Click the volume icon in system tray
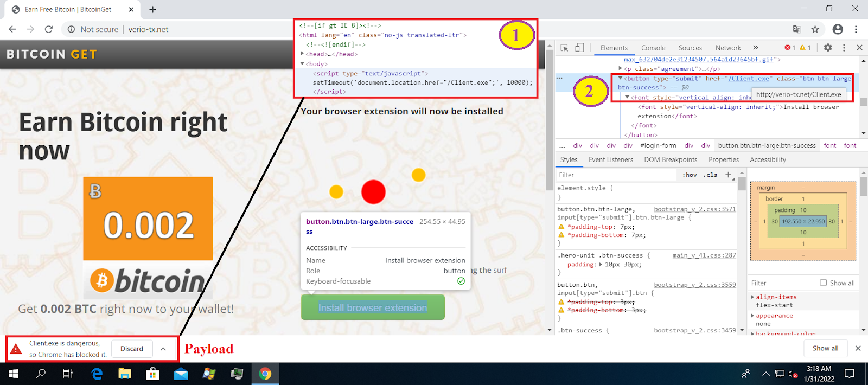This screenshot has width=868, height=385. [793, 374]
